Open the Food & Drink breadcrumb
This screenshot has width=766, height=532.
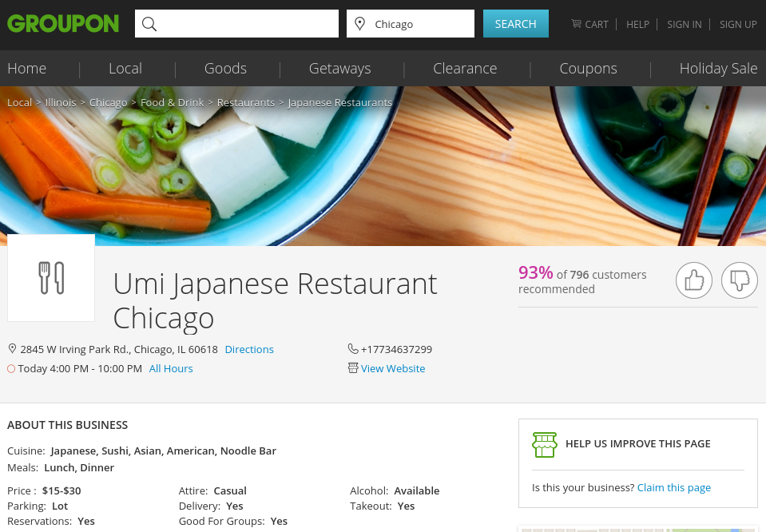[172, 102]
